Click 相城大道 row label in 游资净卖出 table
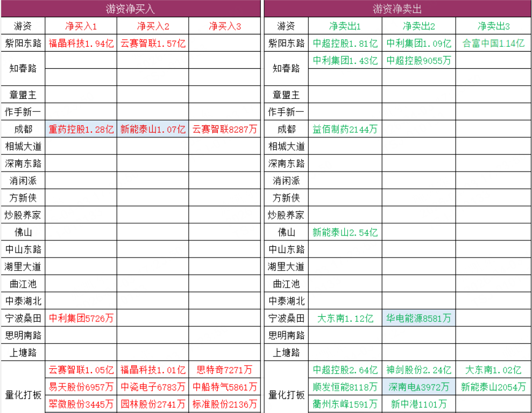Viewport: 532px width, 413px height. point(286,146)
